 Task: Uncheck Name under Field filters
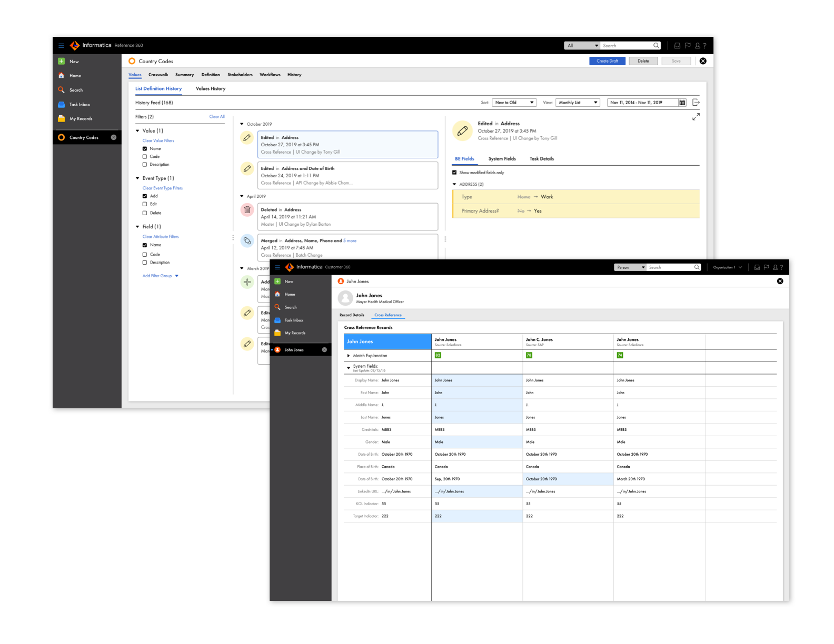tap(145, 245)
